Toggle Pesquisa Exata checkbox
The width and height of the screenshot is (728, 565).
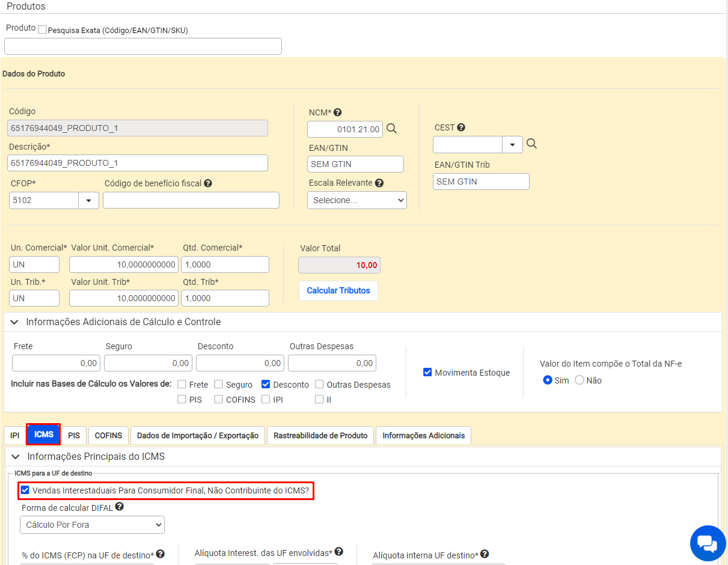click(x=42, y=29)
